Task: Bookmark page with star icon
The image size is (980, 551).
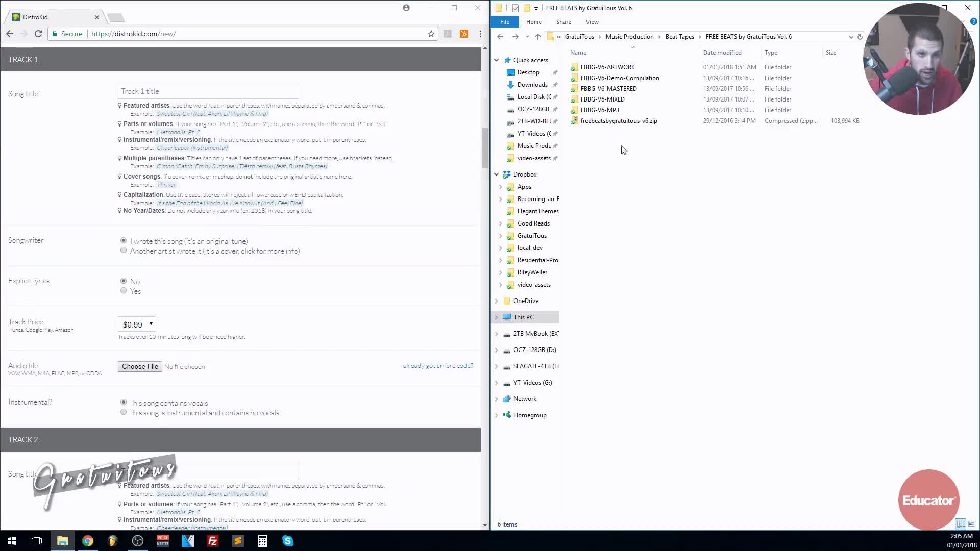Action: point(431,34)
